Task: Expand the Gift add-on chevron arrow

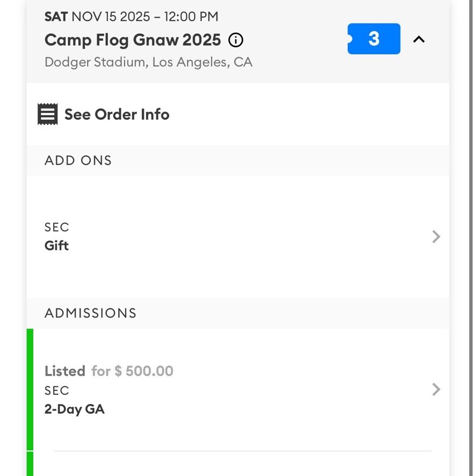Action: (x=436, y=237)
